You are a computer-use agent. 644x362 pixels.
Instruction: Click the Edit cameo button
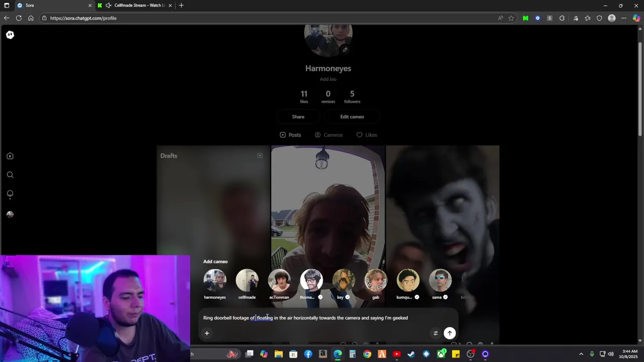(x=352, y=117)
